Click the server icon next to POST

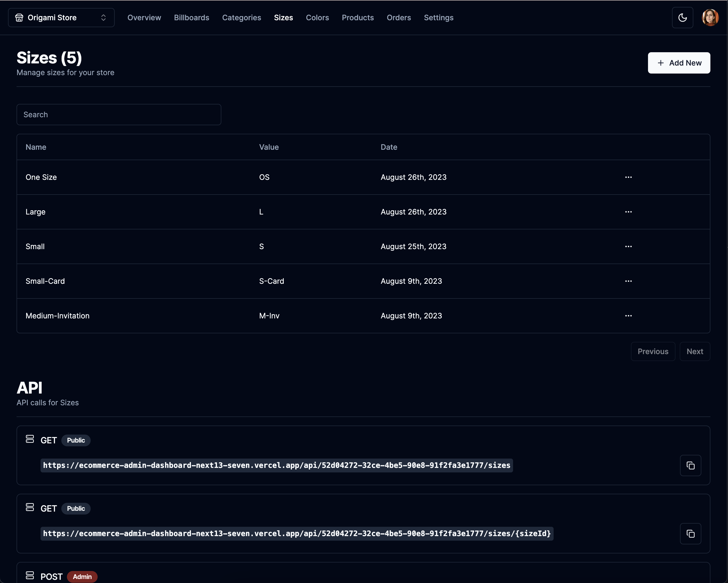pyautogui.click(x=30, y=575)
